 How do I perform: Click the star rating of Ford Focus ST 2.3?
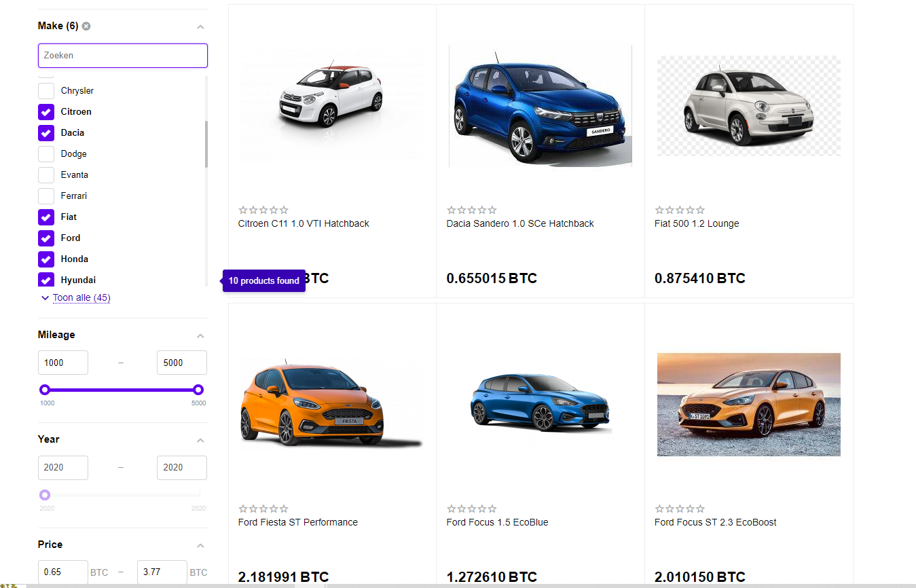pos(680,509)
